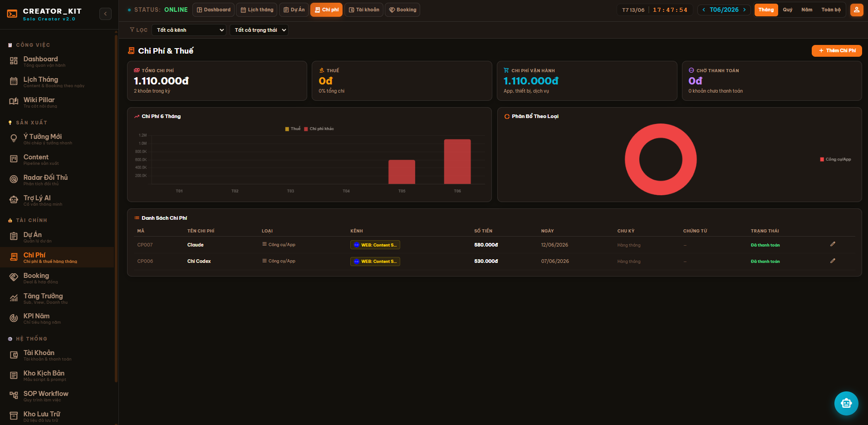Open the user profile icon
This screenshot has width=868, height=425.
[x=857, y=10]
